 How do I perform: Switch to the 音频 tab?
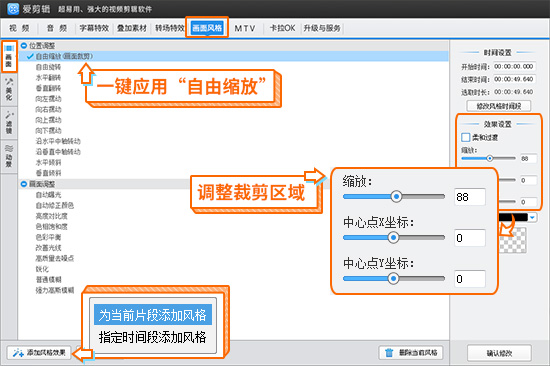coord(56,28)
